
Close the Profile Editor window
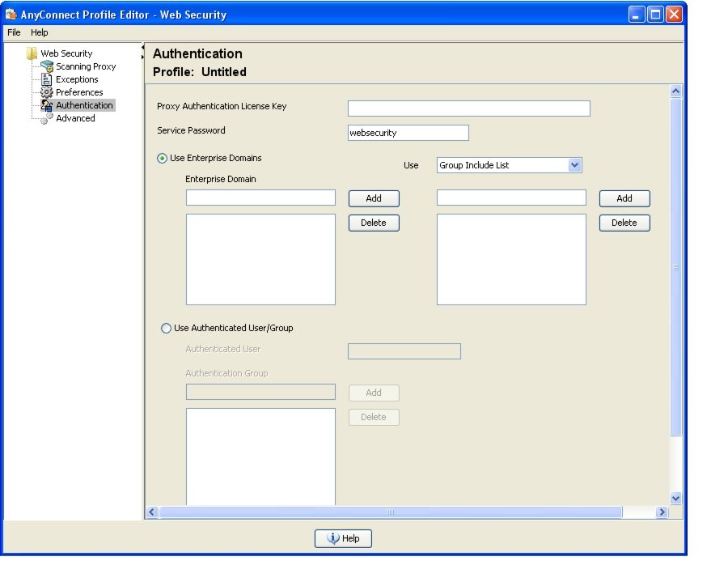(674, 15)
